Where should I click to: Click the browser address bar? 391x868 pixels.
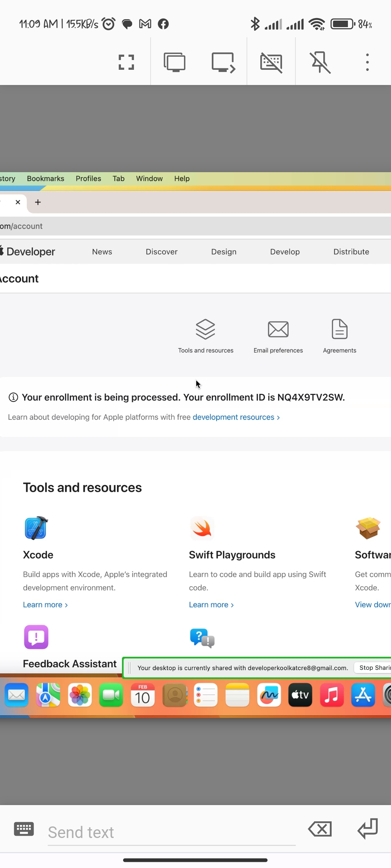coord(195,226)
